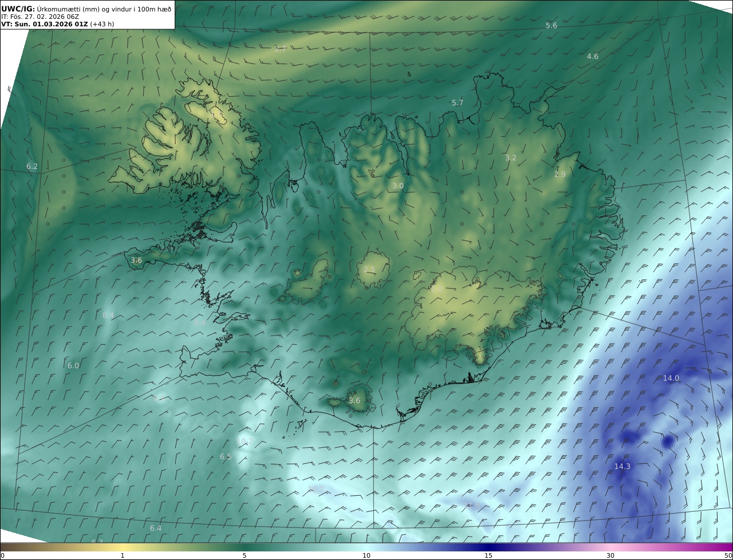Image resolution: width=733 pixels, height=560 pixels.
Task: Click the "5.7" value label
Action: tap(457, 103)
